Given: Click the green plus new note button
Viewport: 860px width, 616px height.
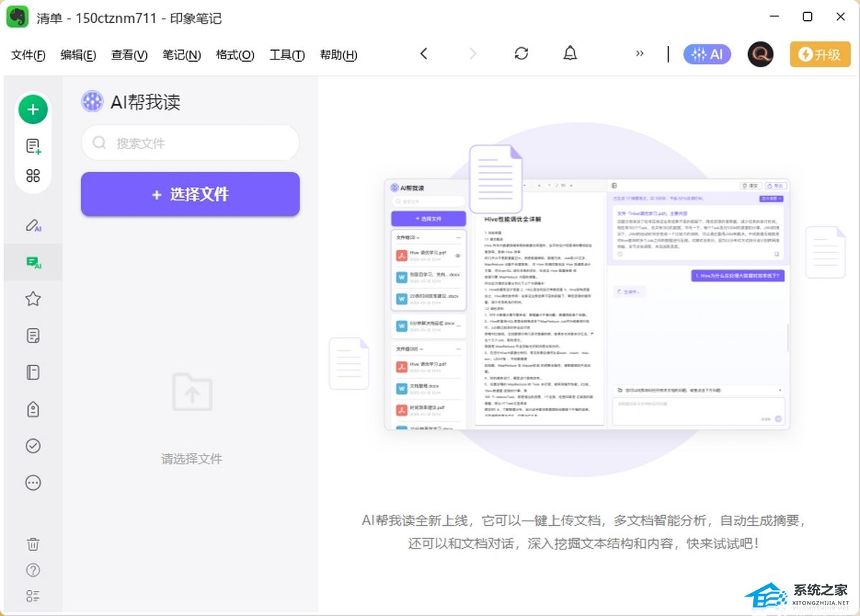Looking at the screenshot, I should tap(33, 110).
